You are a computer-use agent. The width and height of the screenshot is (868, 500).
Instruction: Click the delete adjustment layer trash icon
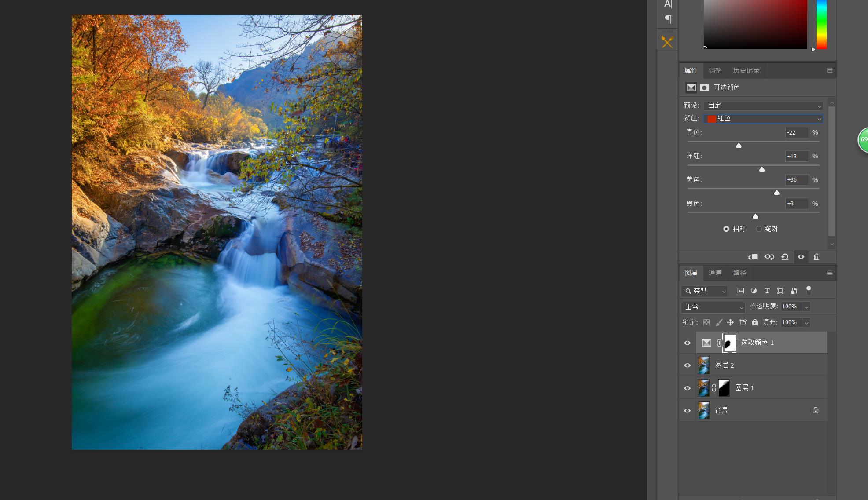pyautogui.click(x=817, y=257)
